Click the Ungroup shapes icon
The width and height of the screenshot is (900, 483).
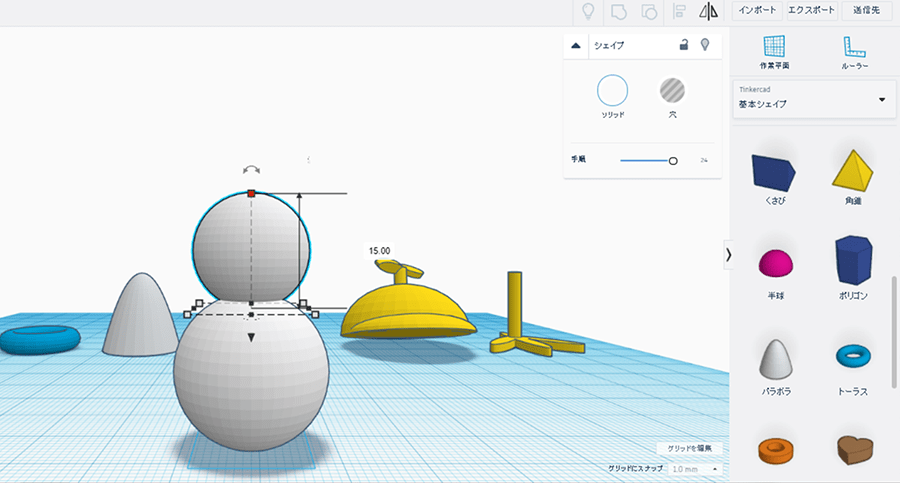coord(648,12)
